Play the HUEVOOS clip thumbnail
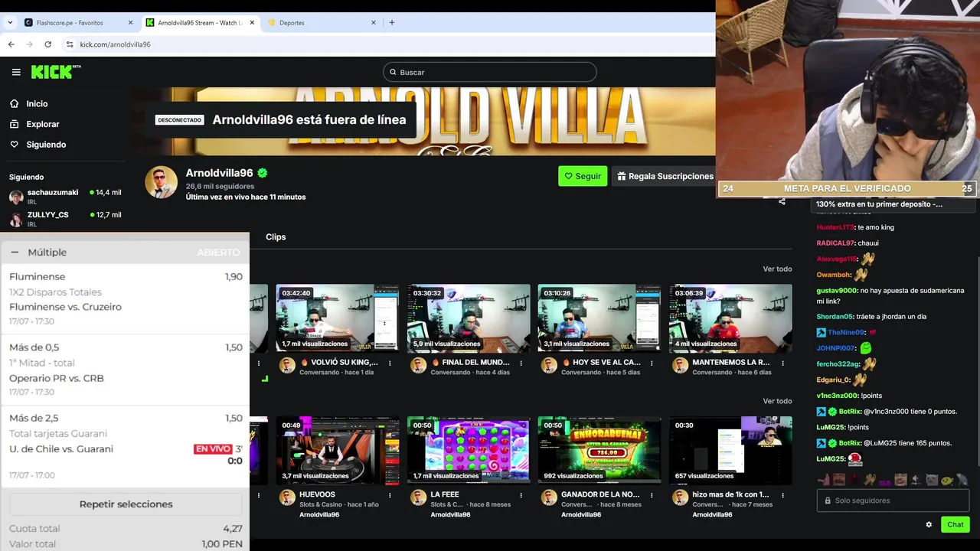980x551 pixels. (338, 451)
